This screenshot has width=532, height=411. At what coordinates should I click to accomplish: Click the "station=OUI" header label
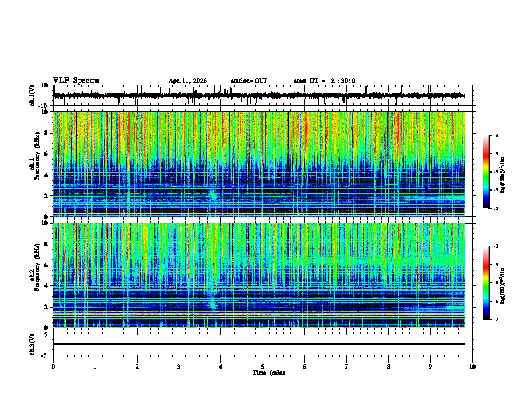[249, 81]
